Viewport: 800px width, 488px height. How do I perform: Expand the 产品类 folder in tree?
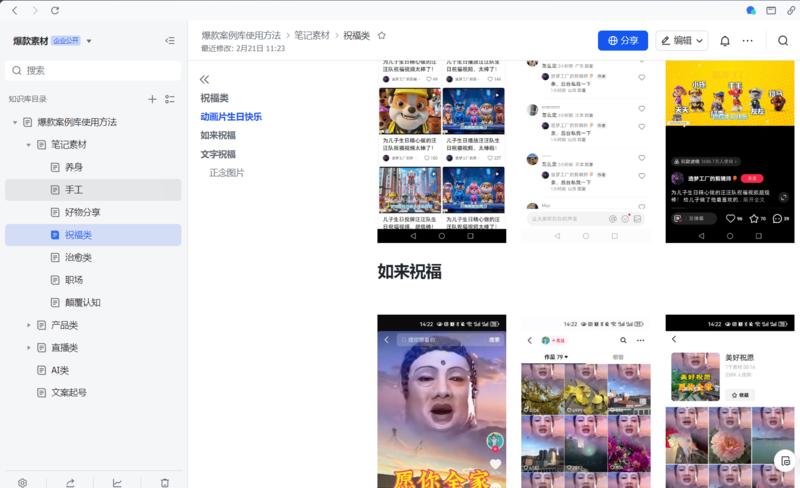pos(28,325)
